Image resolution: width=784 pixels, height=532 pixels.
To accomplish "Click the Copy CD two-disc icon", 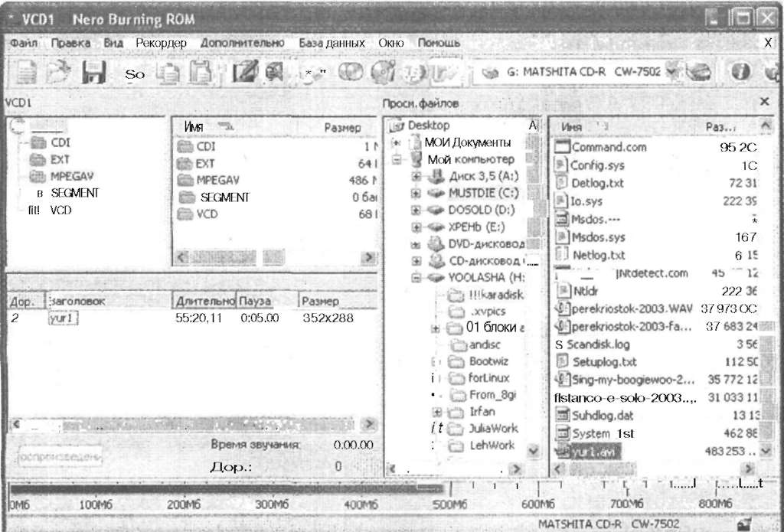I will click(350, 73).
